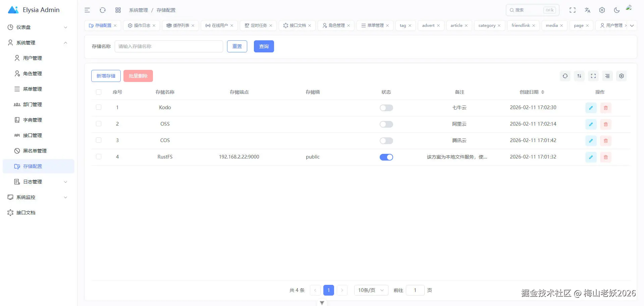The width and height of the screenshot is (644, 306).
Task: Delete the Kodo storage row
Action: click(x=606, y=108)
